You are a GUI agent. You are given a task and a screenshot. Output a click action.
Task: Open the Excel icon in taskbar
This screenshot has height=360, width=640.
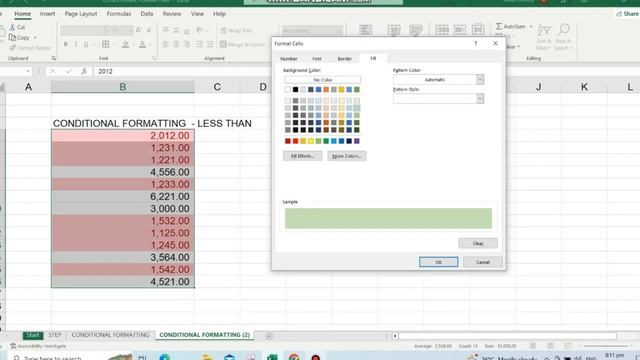272,357
